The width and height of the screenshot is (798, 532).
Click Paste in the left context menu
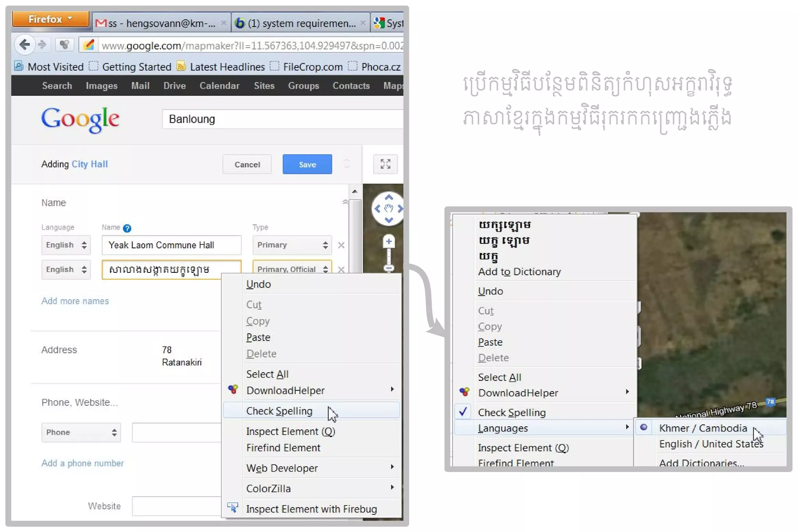click(x=311, y=337)
